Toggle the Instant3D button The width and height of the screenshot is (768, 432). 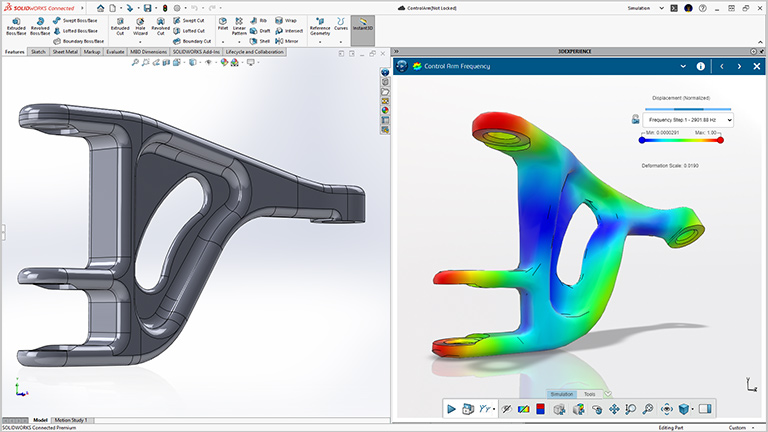(364, 29)
